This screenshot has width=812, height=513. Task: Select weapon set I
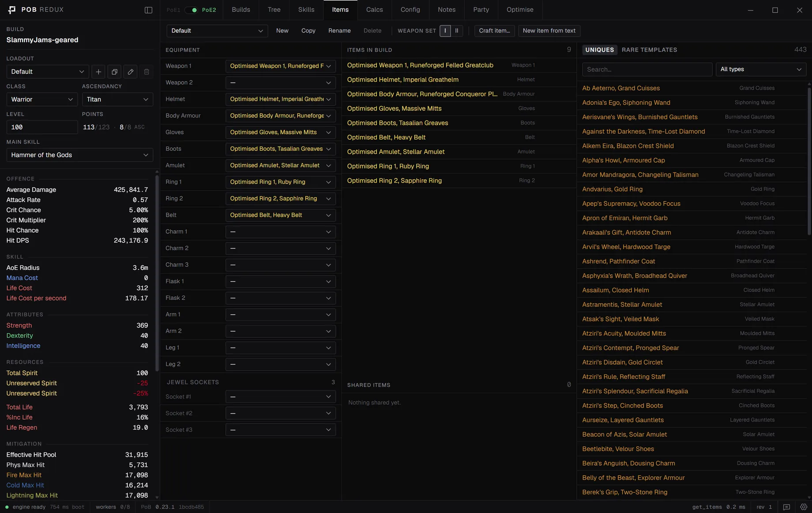(x=445, y=30)
